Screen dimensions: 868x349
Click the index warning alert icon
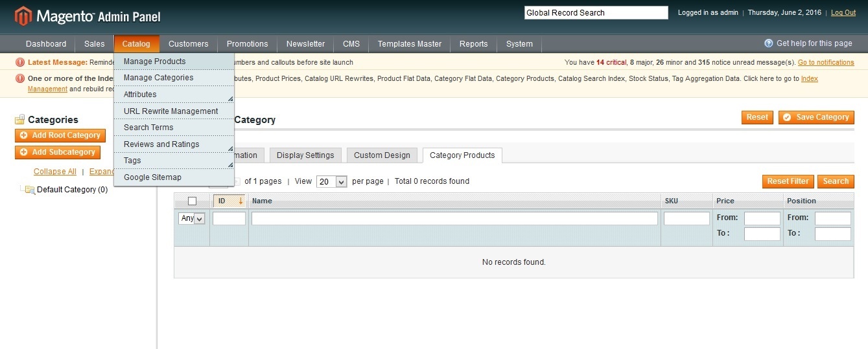[x=20, y=78]
